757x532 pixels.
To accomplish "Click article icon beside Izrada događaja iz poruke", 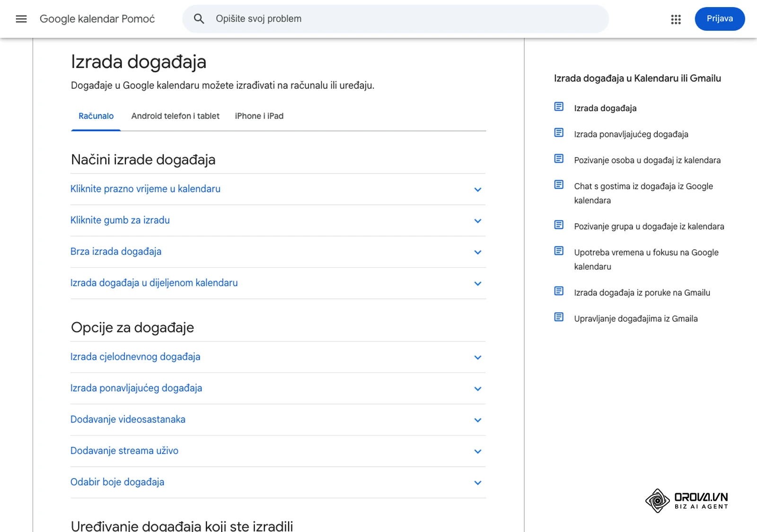I will (559, 291).
